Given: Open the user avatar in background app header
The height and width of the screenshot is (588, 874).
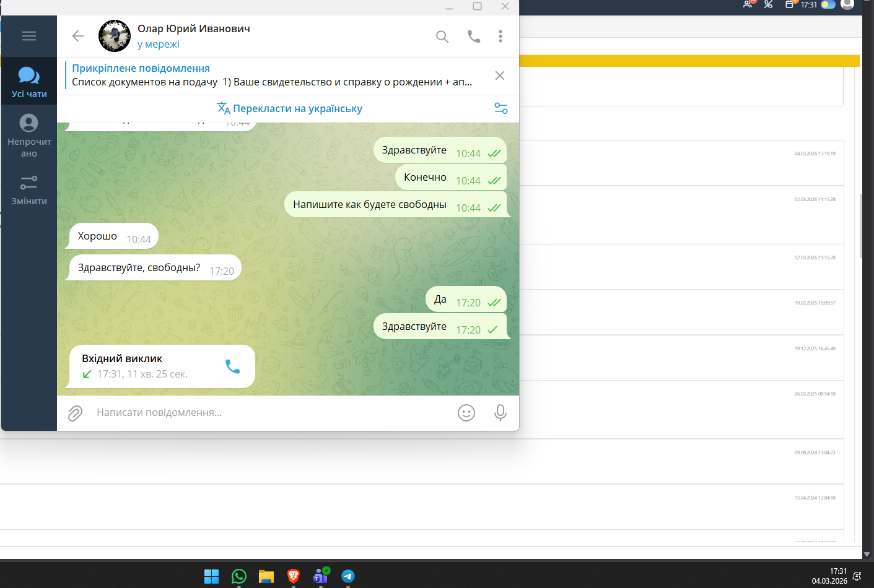Looking at the screenshot, I should (847, 4).
